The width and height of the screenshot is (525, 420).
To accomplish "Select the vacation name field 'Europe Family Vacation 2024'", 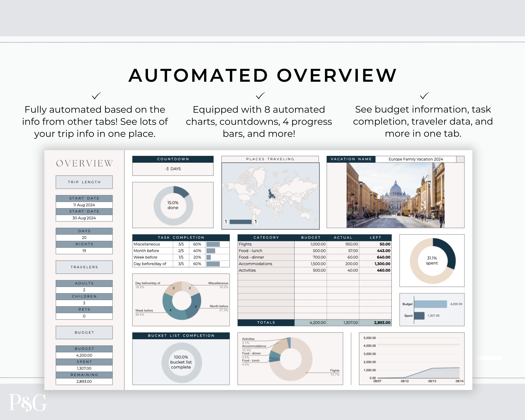I will point(415,159).
